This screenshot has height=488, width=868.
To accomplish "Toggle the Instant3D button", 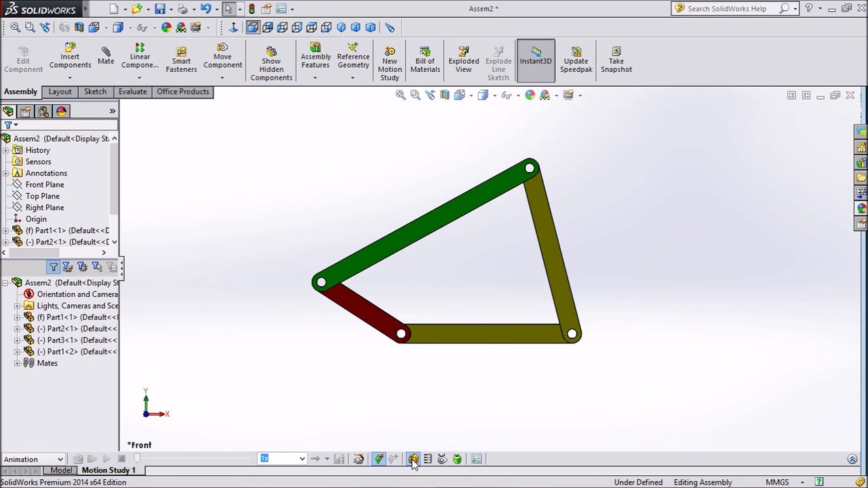I will 536,60.
